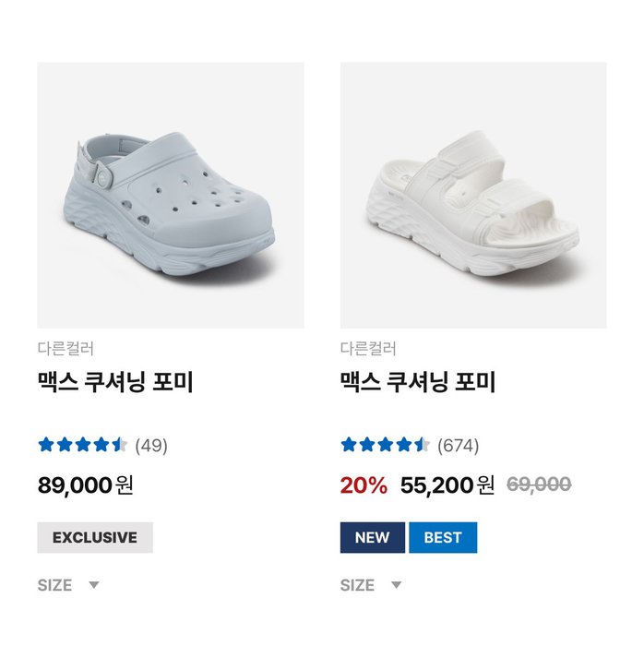Expand SIZE dropdown under the EXCLUSIVE badge

68,585
